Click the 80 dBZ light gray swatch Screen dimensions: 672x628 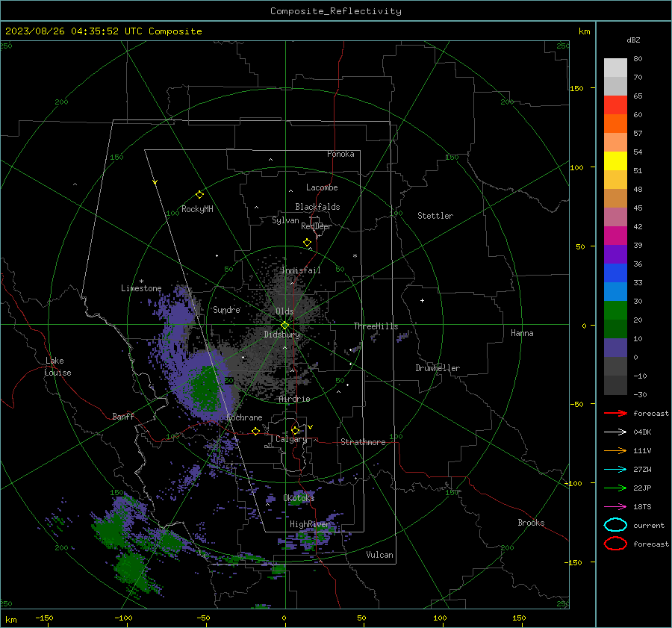tap(615, 68)
